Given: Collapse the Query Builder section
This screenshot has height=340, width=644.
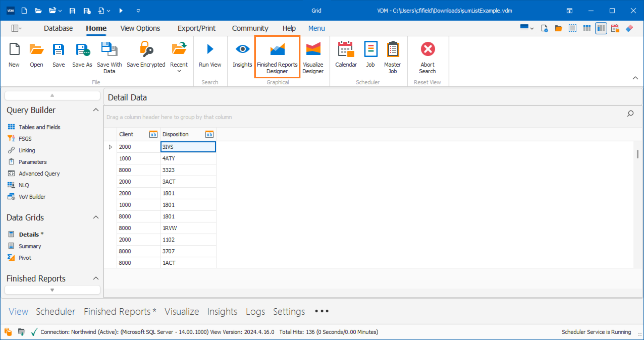Looking at the screenshot, I should (x=96, y=110).
